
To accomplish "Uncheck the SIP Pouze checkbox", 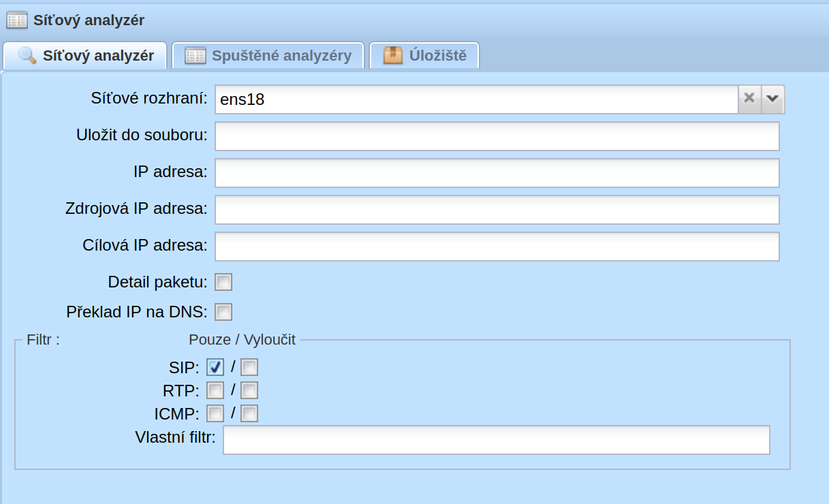I will (215, 368).
